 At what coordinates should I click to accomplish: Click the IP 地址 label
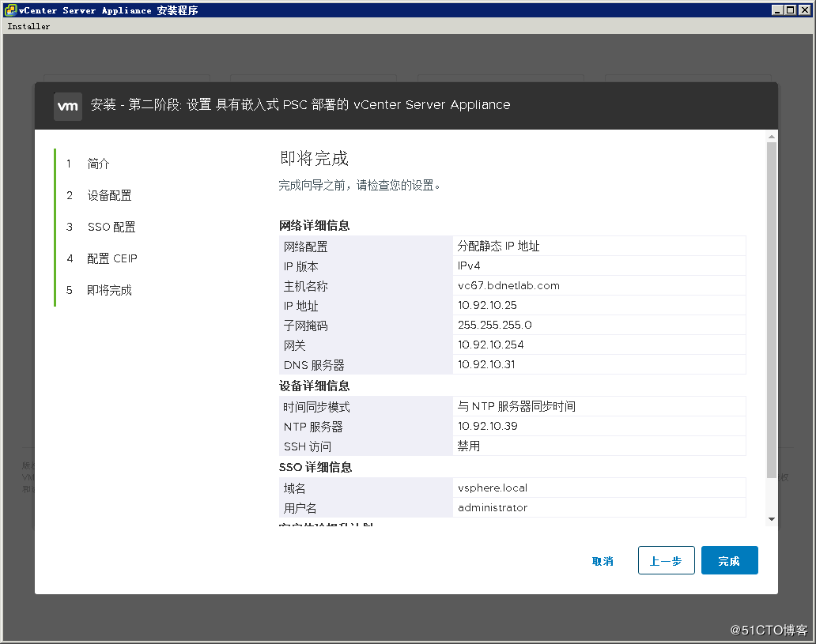click(300, 306)
